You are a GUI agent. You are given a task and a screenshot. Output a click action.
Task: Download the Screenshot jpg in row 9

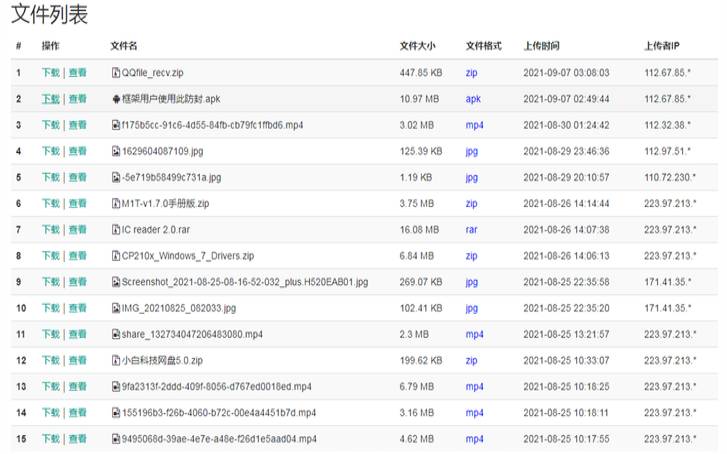pyautogui.click(x=51, y=282)
